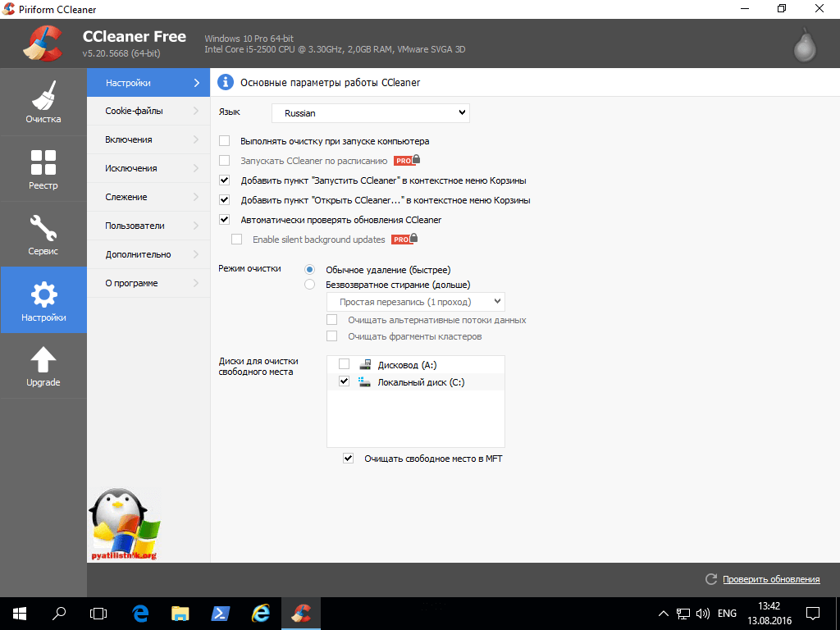The height and width of the screenshot is (630, 840).
Task: Click the CCleaner logo in header
Action: pyautogui.click(x=43, y=43)
